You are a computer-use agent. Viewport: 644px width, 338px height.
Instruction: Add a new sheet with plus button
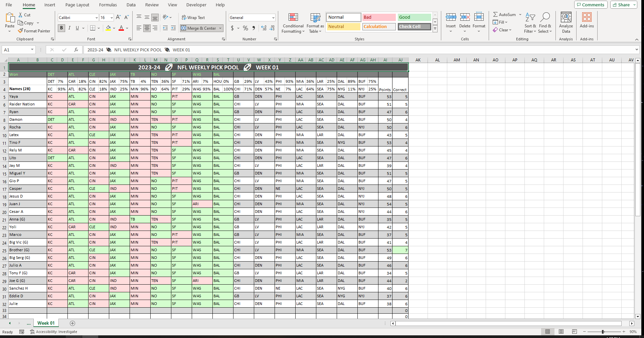(x=72, y=323)
